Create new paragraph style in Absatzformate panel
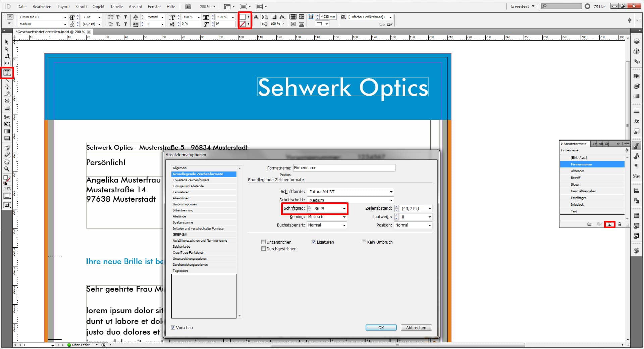Viewport: 644px width, 349px height. pos(609,225)
